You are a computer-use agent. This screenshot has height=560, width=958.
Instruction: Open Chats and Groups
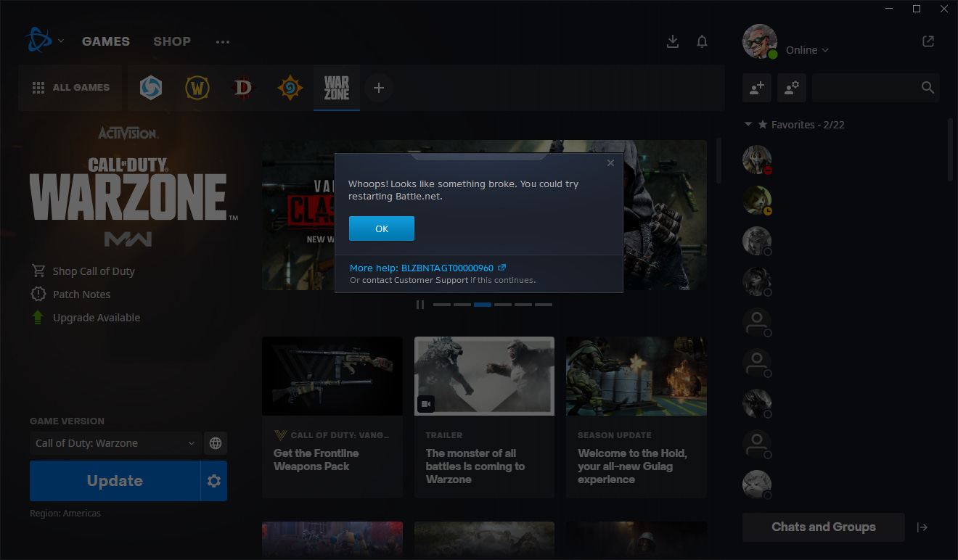(824, 527)
